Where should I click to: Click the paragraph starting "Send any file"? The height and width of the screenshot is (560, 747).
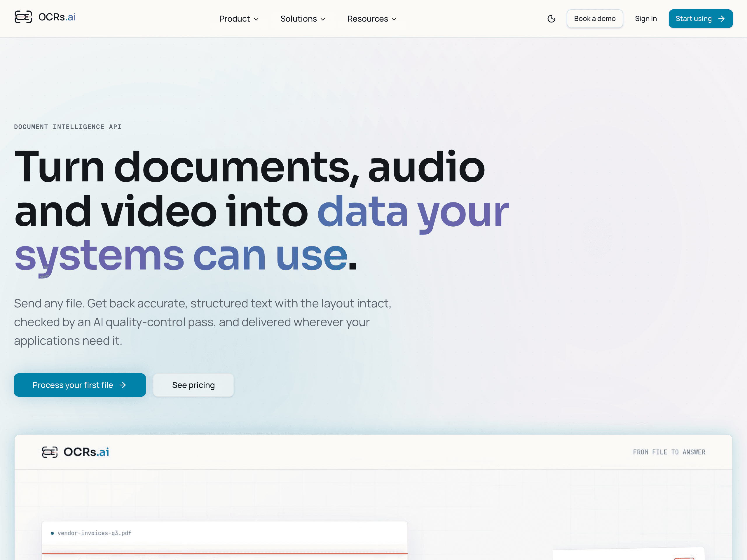pyautogui.click(x=203, y=322)
